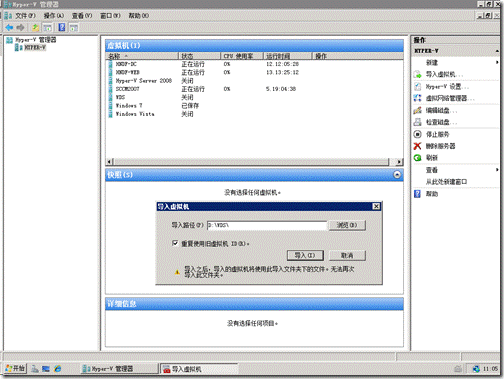Screen dimensions: 504x379
Task: Click the up-one-level folder toolbar icon
Action: pyautogui.click(x=35, y=27)
